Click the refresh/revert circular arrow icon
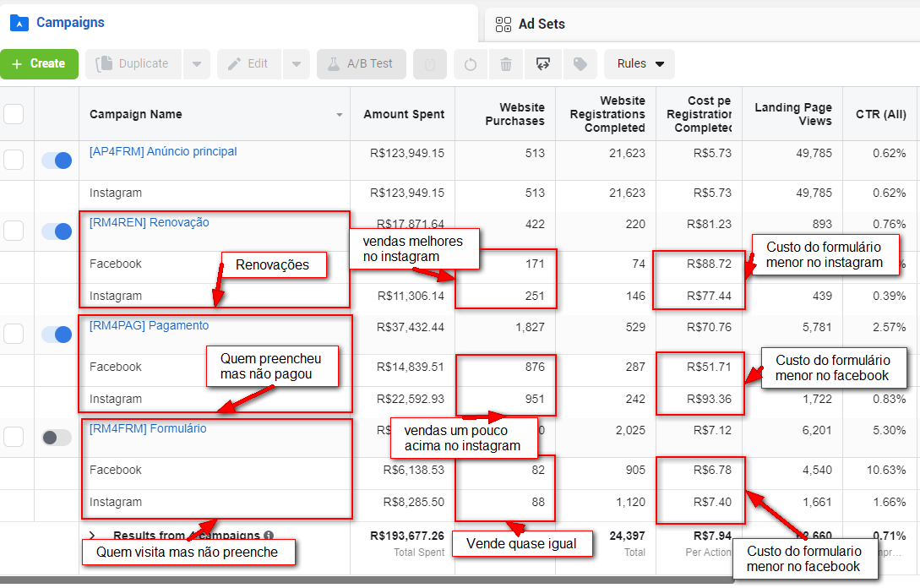The image size is (920, 588). tap(471, 64)
